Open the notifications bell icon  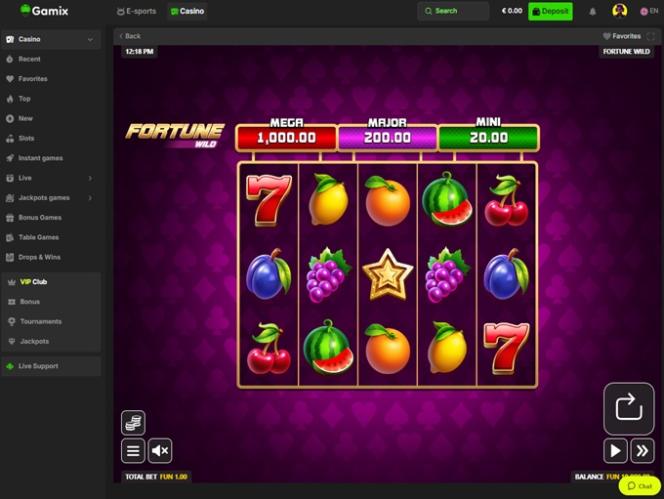click(x=592, y=11)
